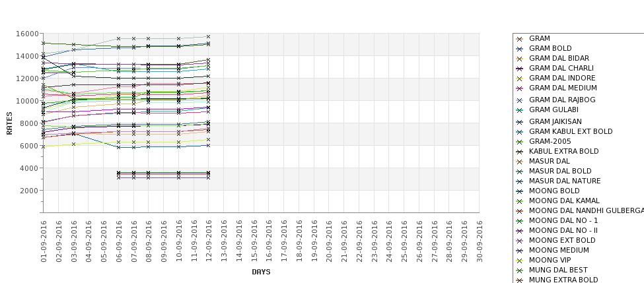Click the 15-09-2016 date label
The image size is (644, 283).
pyautogui.click(x=254, y=241)
